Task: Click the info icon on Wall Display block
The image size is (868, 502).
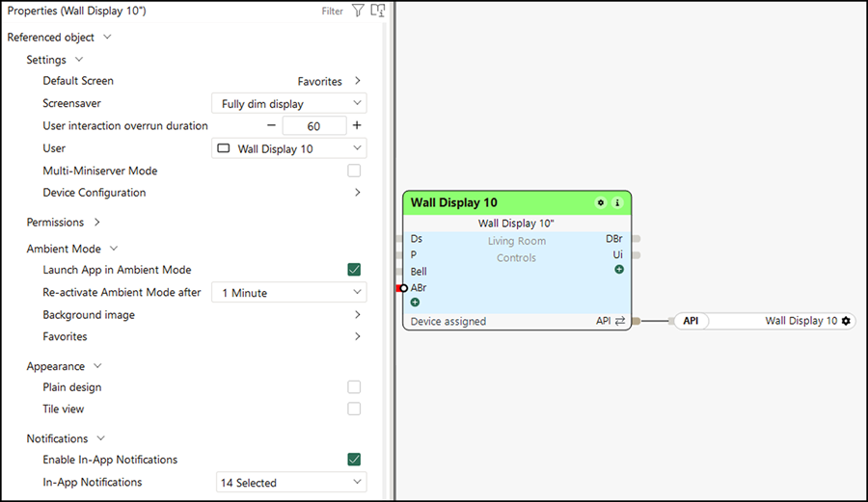Action: pyautogui.click(x=617, y=203)
